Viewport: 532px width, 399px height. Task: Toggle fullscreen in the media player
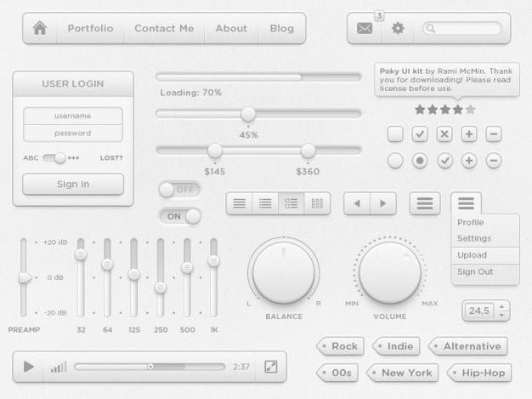pos(271,367)
